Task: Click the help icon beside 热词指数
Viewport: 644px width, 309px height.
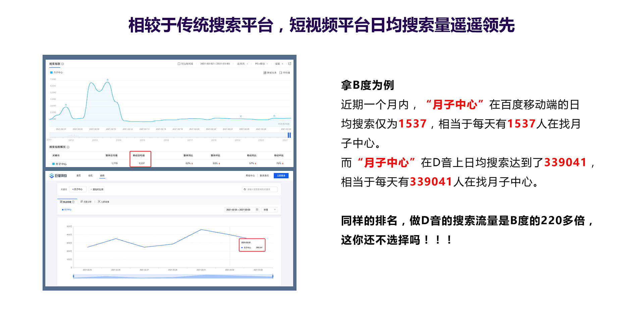Action: pyautogui.click(x=73, y=202)
